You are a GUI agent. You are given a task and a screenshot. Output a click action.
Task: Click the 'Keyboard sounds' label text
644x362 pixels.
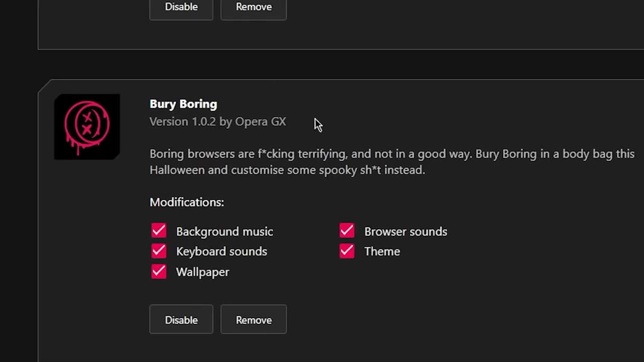pos(221,251)
